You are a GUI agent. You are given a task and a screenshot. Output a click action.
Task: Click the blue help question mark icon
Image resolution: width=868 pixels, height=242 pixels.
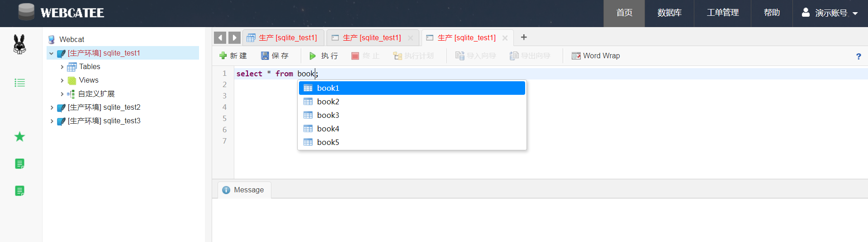click(x=858, y=56)
